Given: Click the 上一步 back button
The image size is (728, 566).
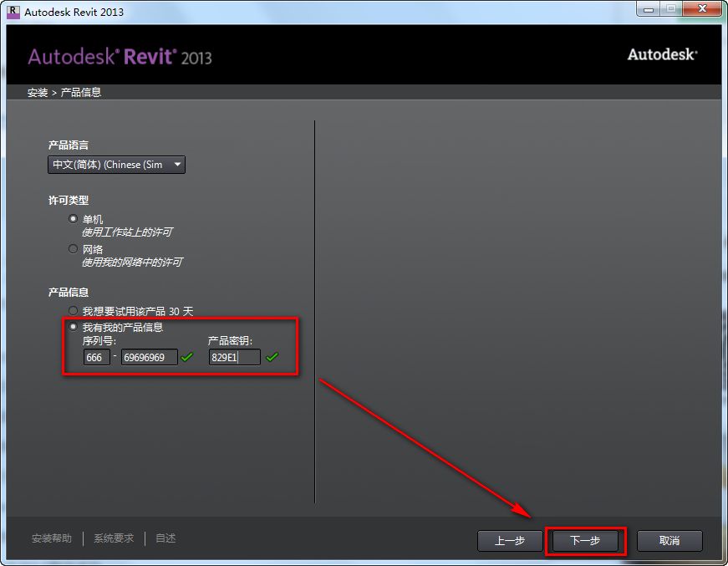Looking at the screenshot, I should [510, 541].
